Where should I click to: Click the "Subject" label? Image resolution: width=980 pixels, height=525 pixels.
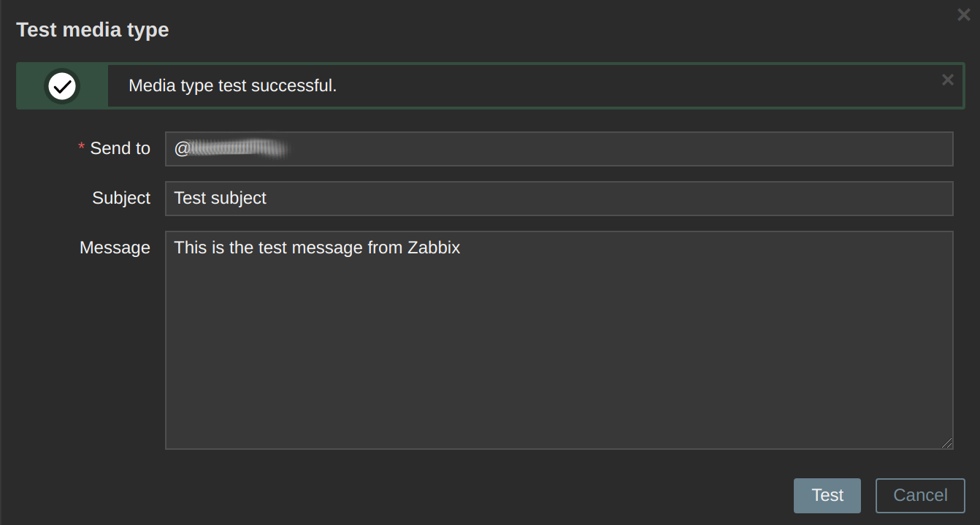tap(121, 198)
